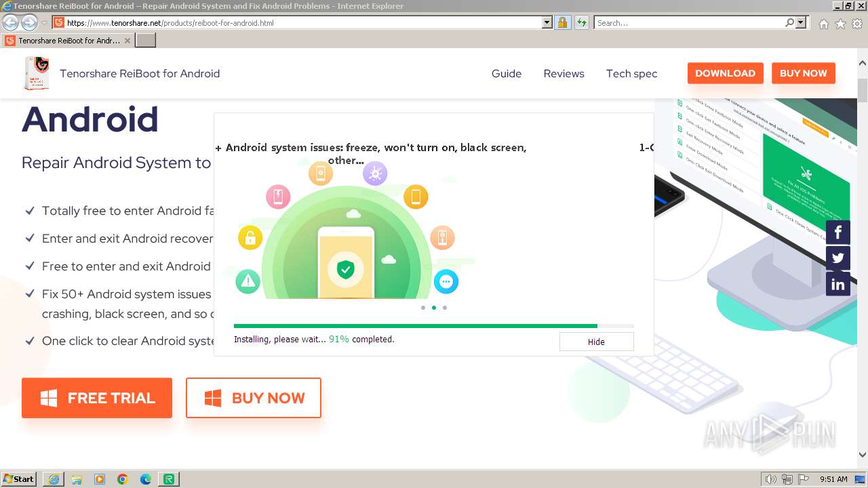Click the browser Forward arrow button

point(29,22)
